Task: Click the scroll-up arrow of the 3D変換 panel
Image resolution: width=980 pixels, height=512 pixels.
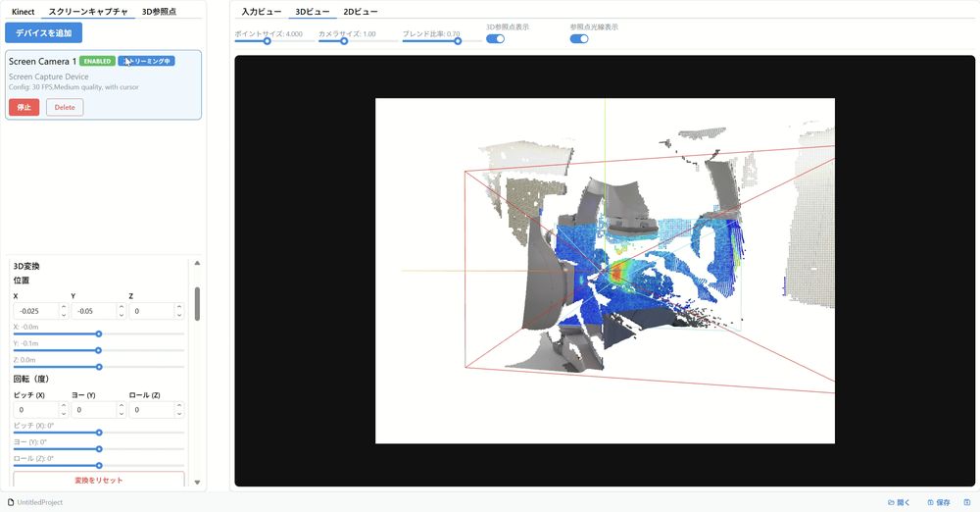Action: [197, 263]
